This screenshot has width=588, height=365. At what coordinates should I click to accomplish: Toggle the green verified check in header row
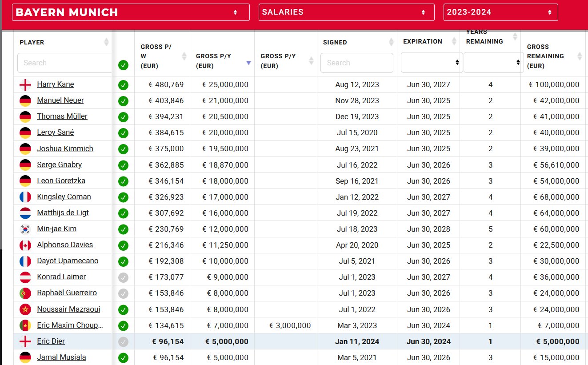tap(123, 65)
